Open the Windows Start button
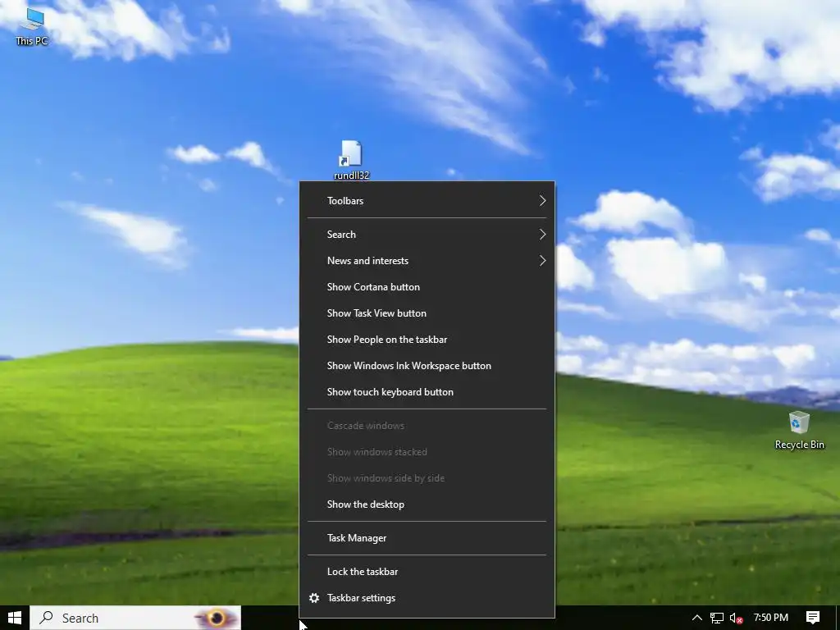Viewport: 840px width, 630px height. tap(15, 618)
